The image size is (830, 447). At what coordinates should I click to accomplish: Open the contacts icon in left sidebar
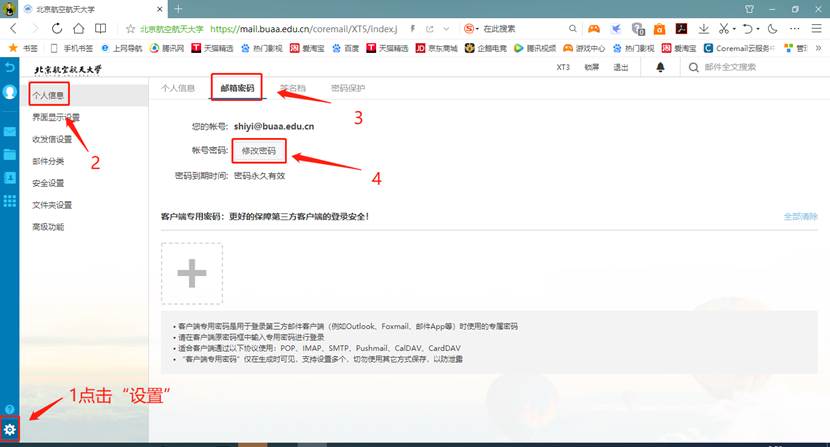pyautogui.click(x=9, y=177)
